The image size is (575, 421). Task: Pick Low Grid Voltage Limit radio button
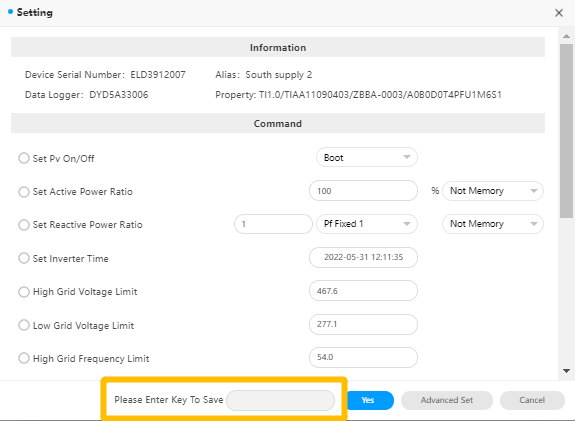pos(24,325)
